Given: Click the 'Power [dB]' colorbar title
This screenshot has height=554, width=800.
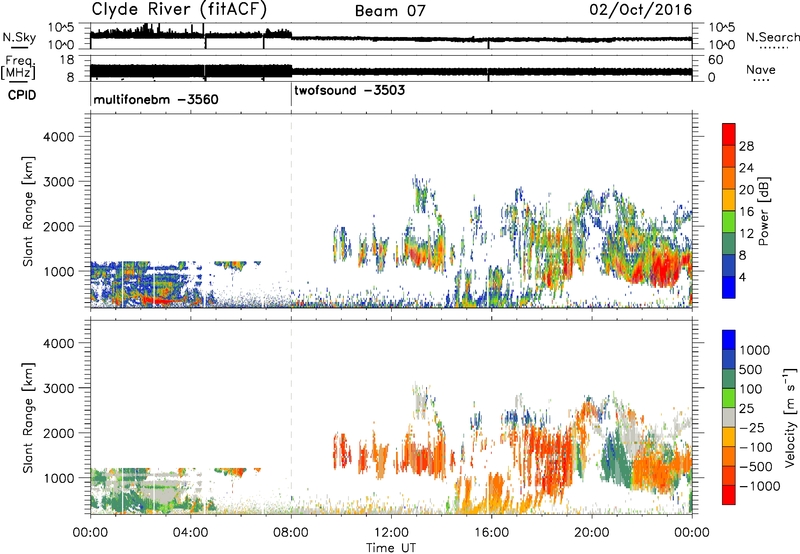Looking at the screenshot, I should (764, 211).
